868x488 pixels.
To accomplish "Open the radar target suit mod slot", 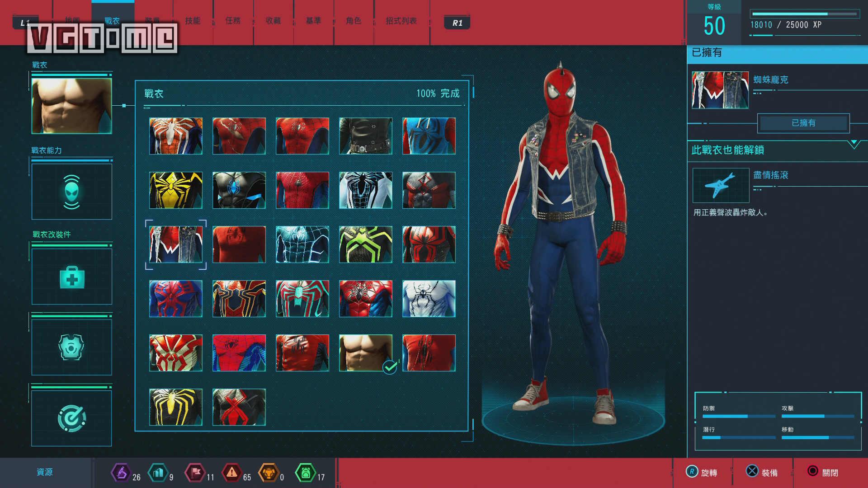I will [72, 418].
